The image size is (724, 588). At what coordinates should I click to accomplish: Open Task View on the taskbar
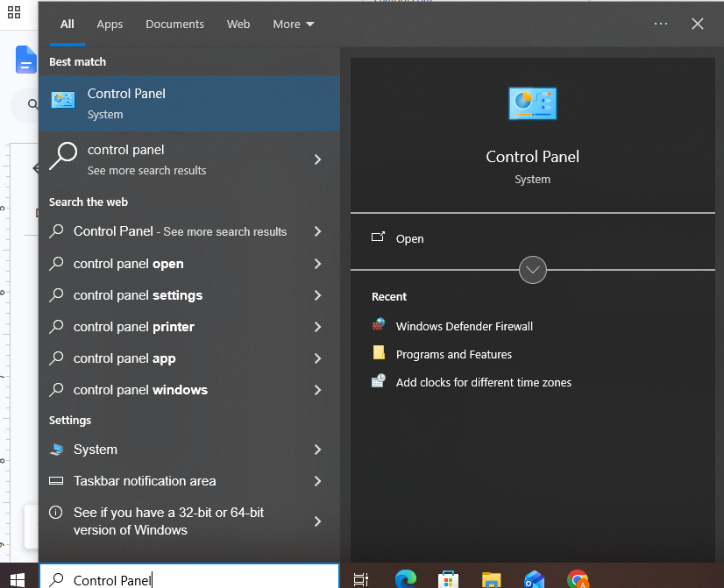[x=360, y=579]
